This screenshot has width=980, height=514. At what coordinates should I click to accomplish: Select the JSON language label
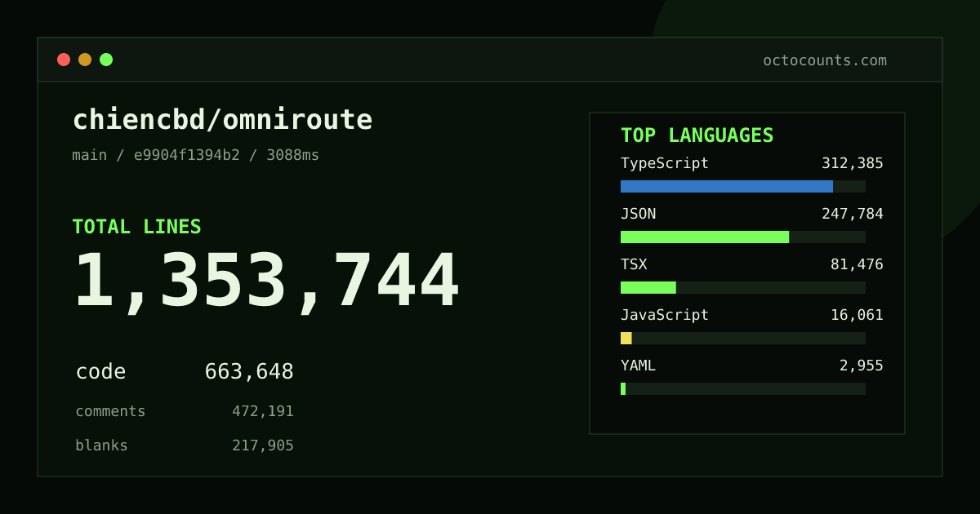(x=638, y=214)
